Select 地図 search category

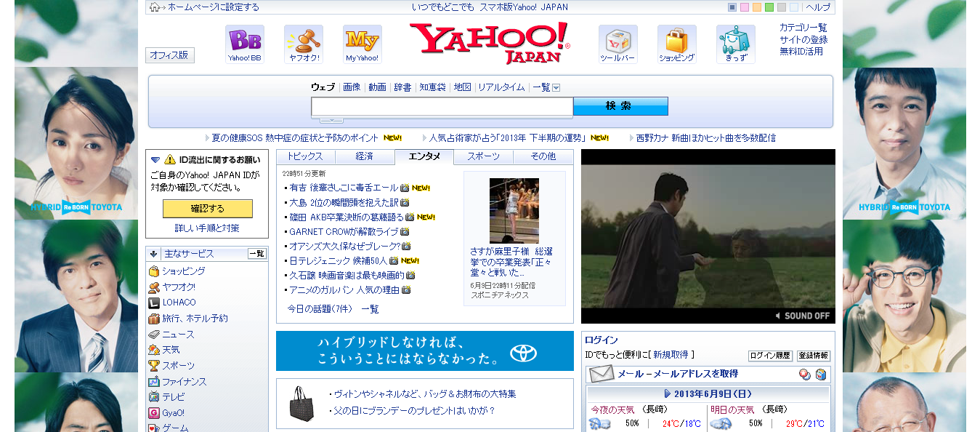coord(462,87)
